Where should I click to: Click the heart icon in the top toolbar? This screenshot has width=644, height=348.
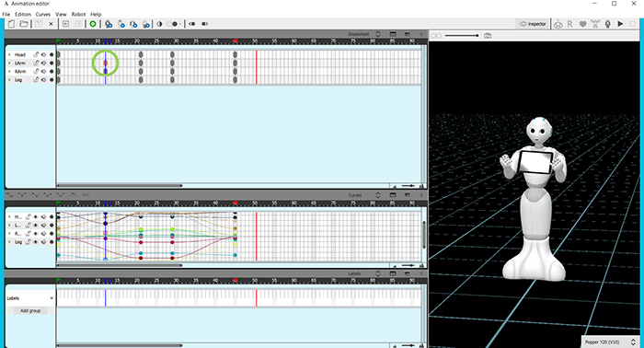[x=582, y=24]
